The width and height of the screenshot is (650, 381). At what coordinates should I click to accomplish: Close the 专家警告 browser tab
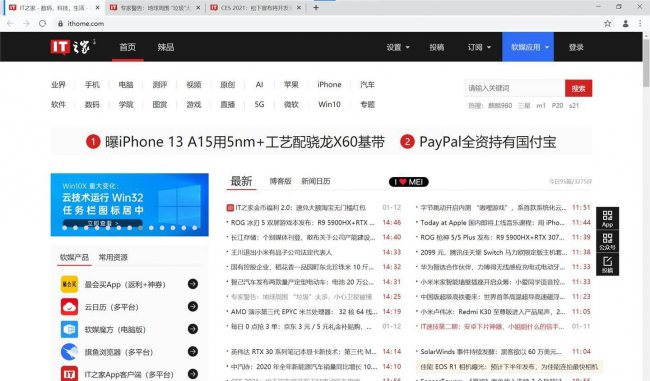click(198, 7)
